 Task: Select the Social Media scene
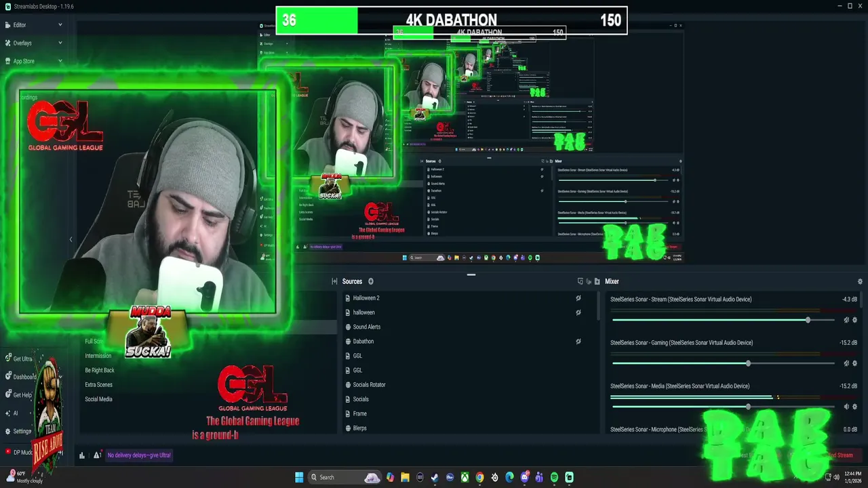pyautogui.click(x=98, y=399)
